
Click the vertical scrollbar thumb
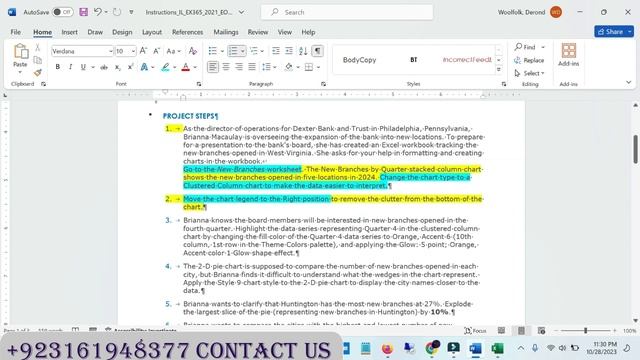[x=636, y=149]
